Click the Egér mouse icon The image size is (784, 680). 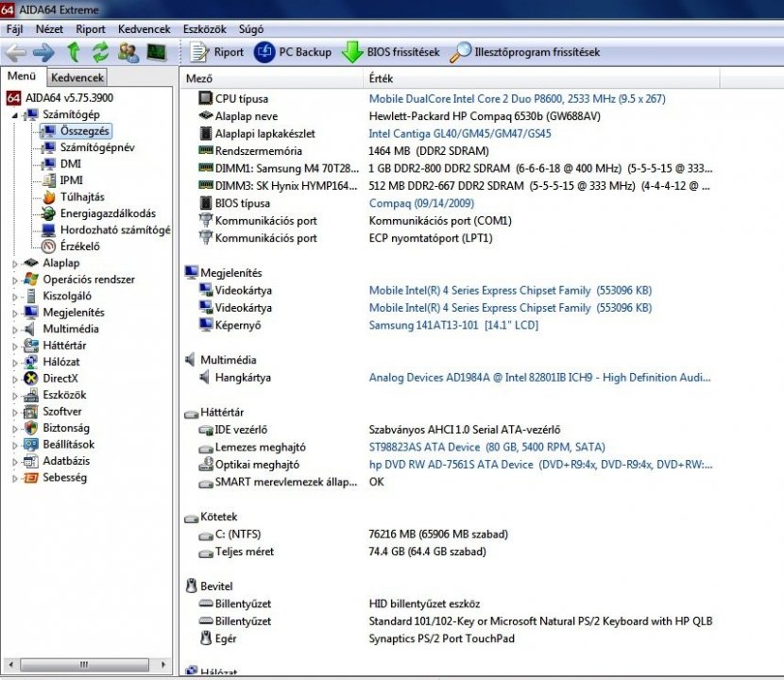205,638
